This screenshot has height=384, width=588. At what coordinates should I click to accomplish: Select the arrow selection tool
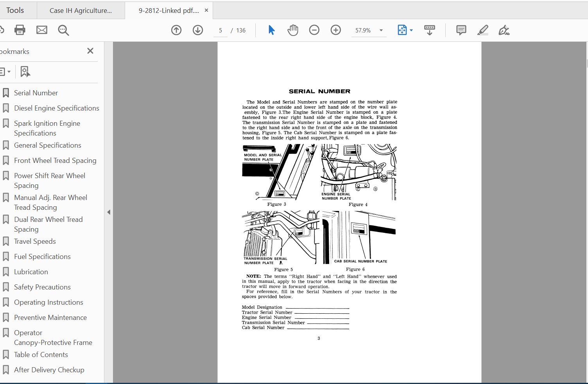271,30
